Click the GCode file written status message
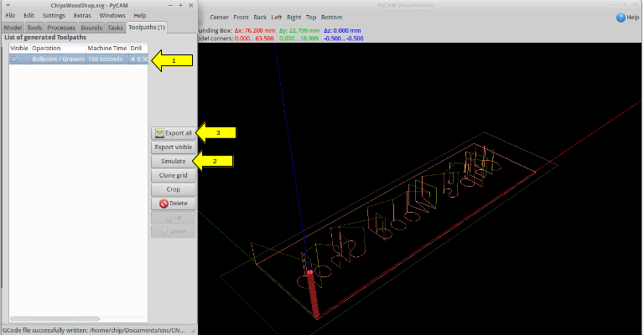 (x=94, y=331)
